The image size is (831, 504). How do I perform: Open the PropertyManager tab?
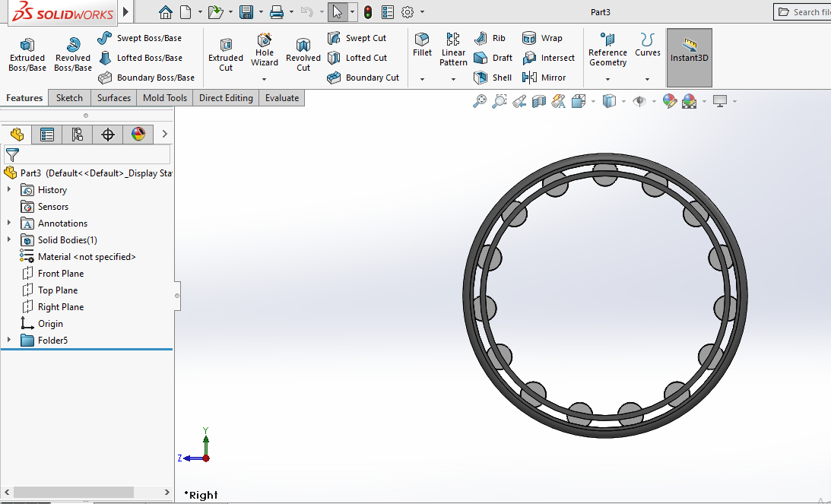click(x=46, y=135)
